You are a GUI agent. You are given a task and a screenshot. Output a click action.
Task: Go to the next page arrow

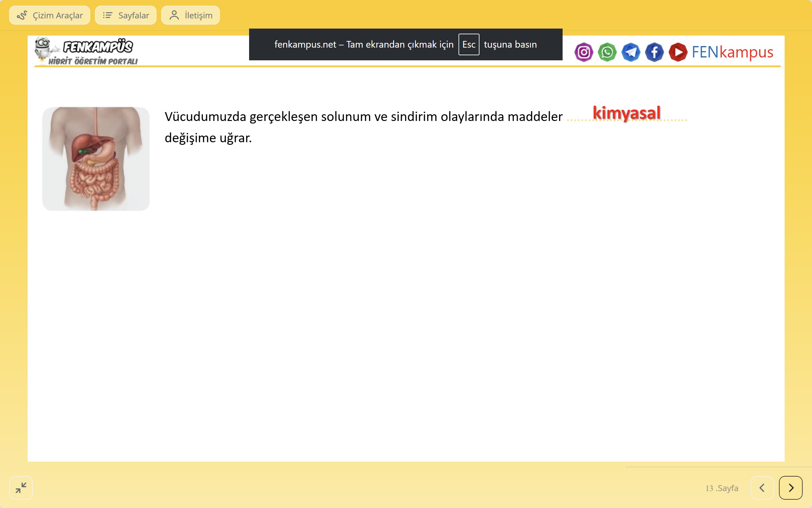click(790, 487)
